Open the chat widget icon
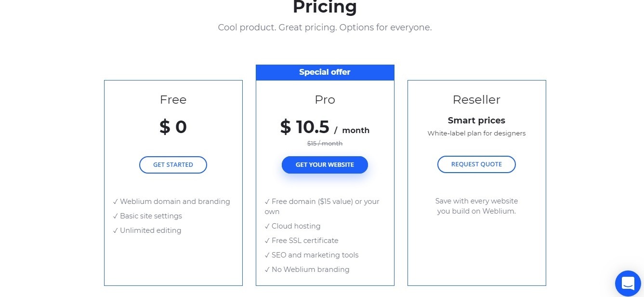The height and width of the screenshot is (297, 644). (x=628, y=283)
